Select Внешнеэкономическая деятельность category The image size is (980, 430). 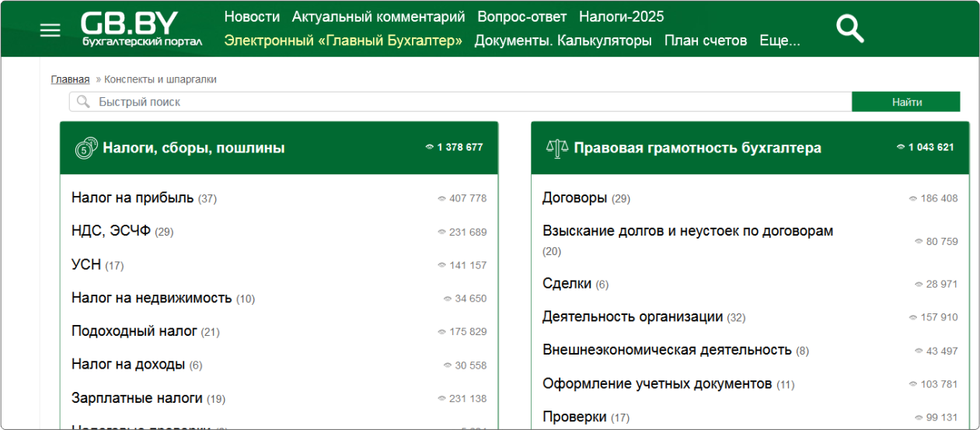click(666, 350)
